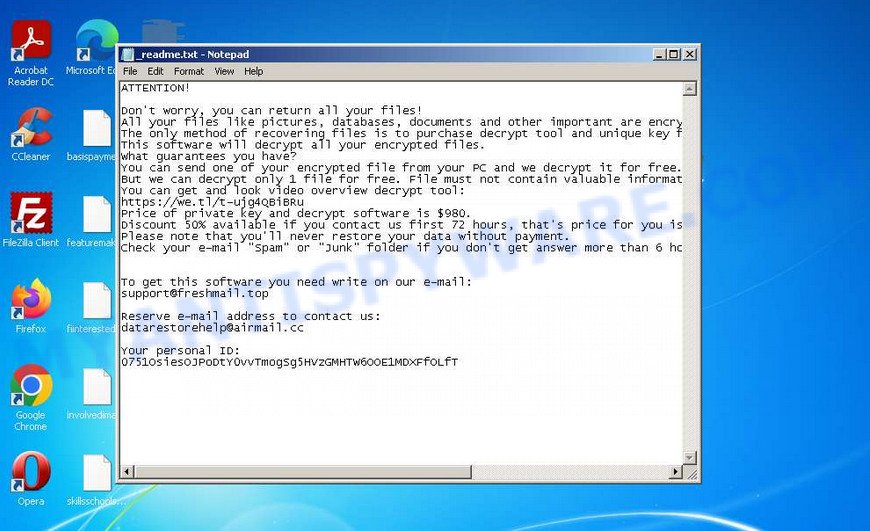The height and width of the screenshot is (531, 870).
Task: Click the line stating price is $980
Action: click(296, 214)
